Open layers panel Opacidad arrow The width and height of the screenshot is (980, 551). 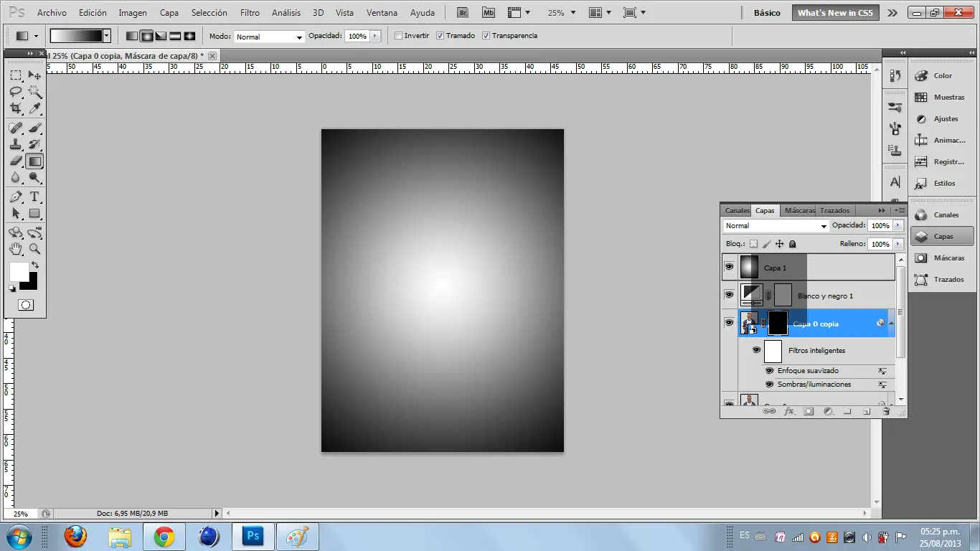pos(898,225)
